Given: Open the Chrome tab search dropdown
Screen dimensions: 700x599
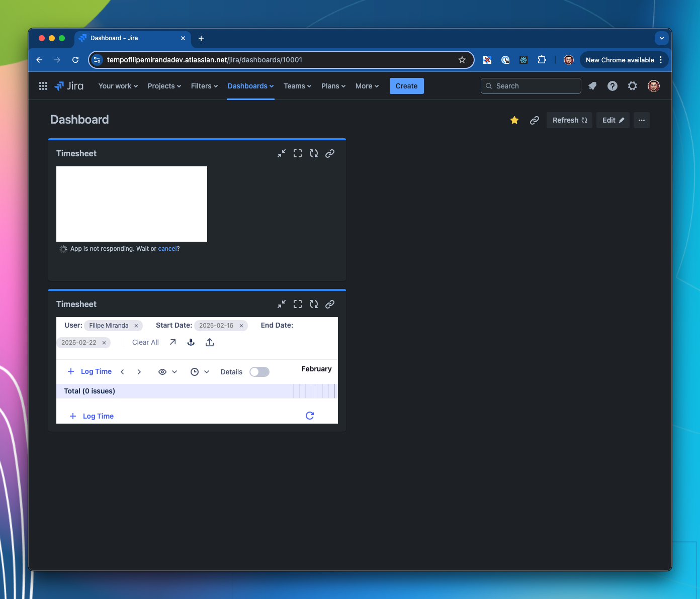Looking at the screenshot, I should click(x=662, y=38).
